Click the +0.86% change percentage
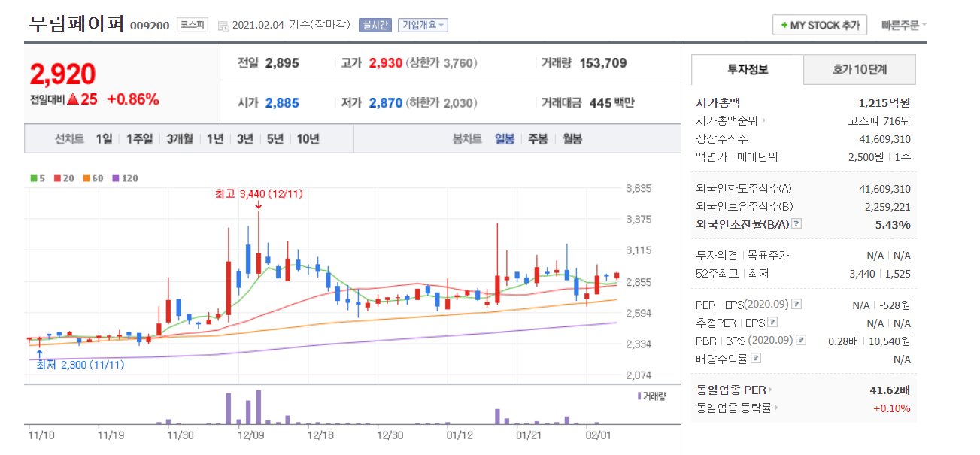 pos(133,99)
